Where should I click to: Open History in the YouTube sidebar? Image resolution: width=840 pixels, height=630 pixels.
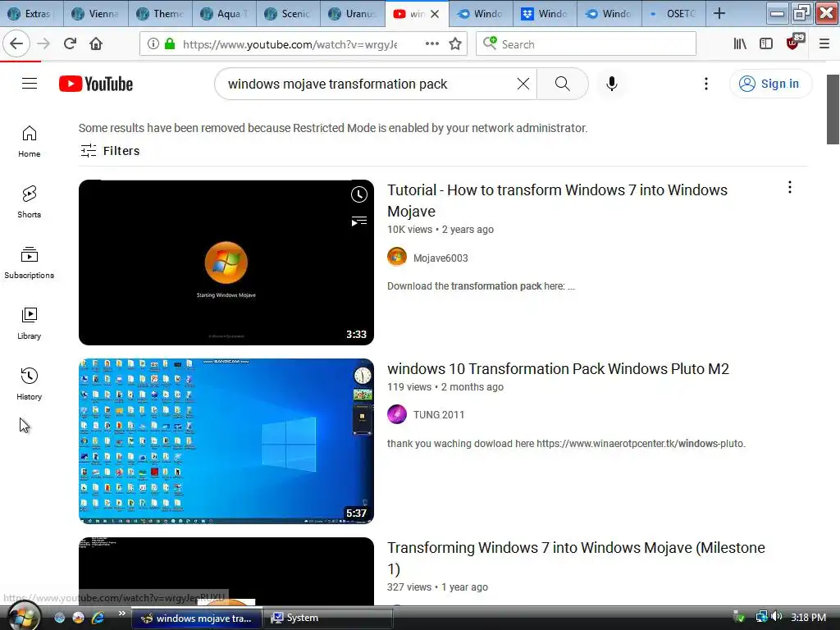pyautogui.click(x=30, y=384)
